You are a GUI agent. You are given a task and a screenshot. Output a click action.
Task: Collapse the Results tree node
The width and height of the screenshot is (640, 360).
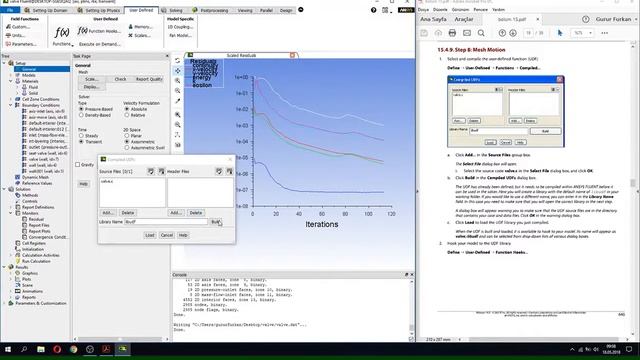(4, 267)
